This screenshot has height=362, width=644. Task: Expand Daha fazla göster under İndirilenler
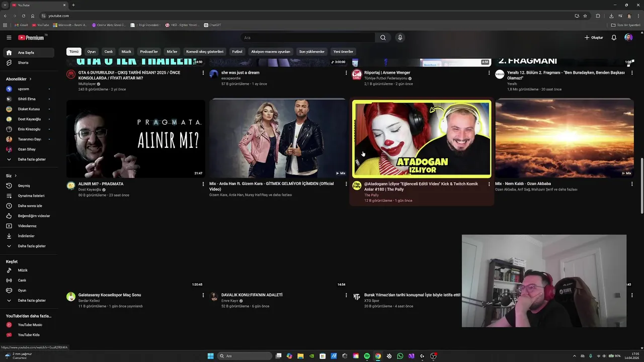(29, 246)
